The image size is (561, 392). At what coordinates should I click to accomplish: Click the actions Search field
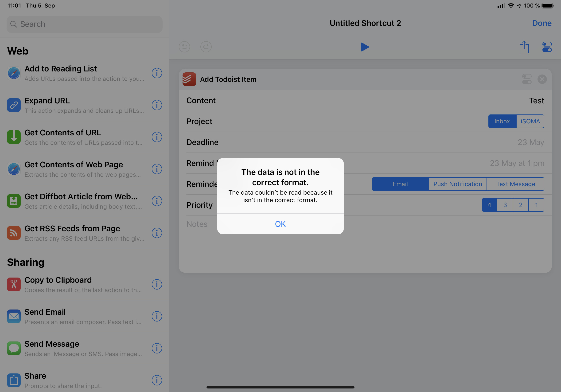tap(85, 24)
